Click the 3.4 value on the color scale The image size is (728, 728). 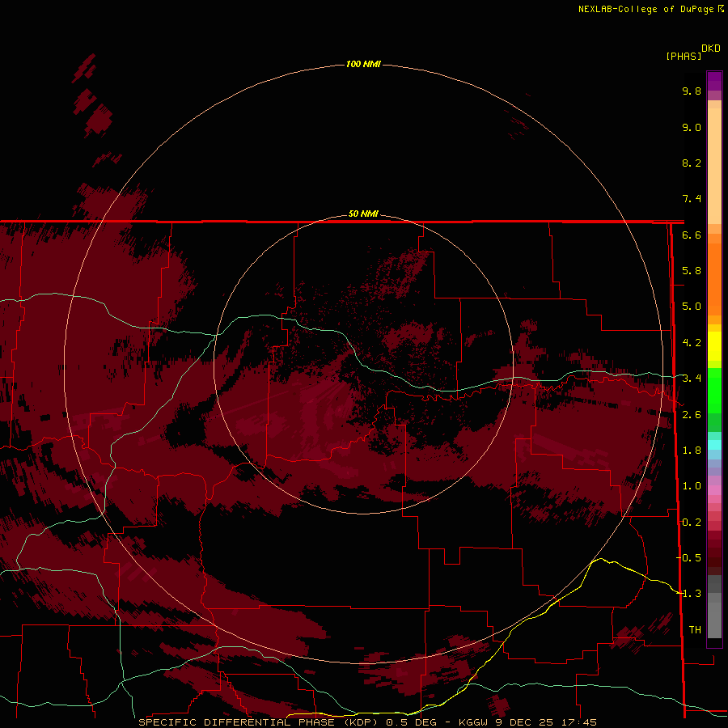click(x=692, y=379)
